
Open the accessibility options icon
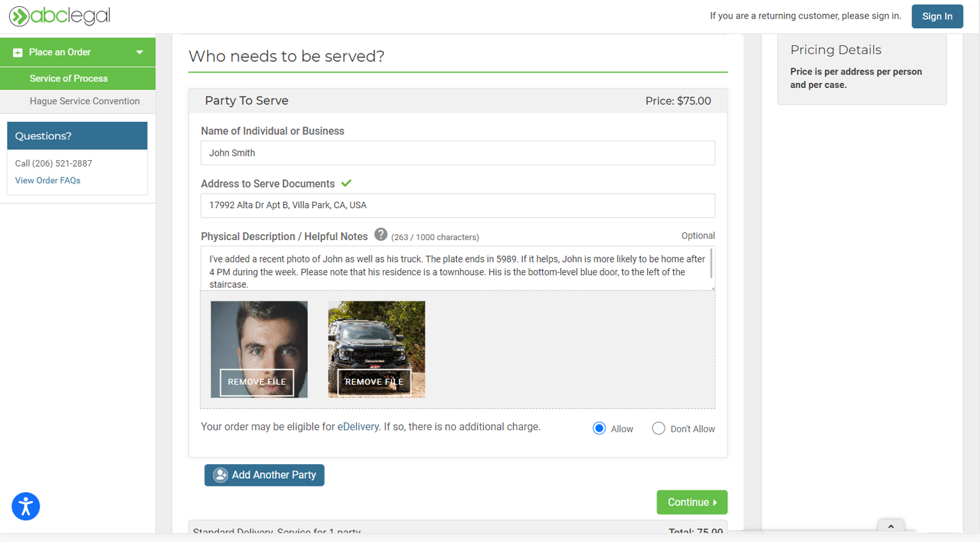pos(26,507)
